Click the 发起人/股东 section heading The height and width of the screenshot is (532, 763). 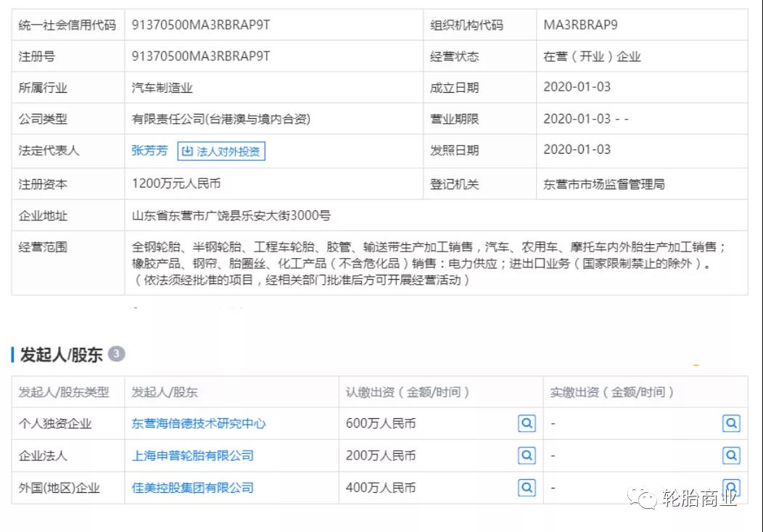coord(61,354)
